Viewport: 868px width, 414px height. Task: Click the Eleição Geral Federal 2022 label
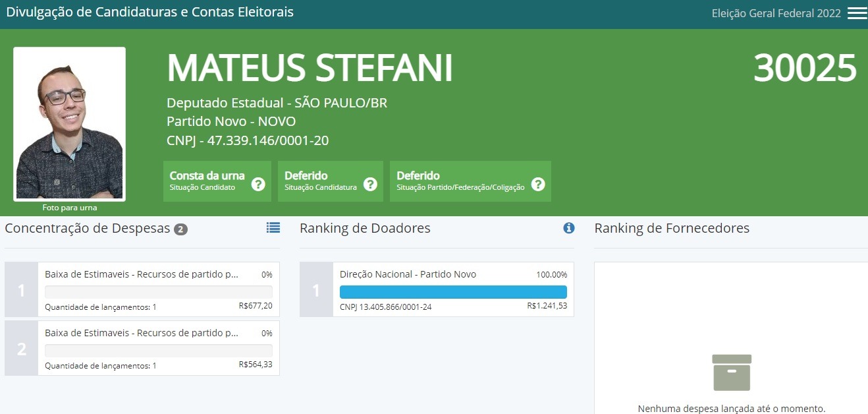776,14
